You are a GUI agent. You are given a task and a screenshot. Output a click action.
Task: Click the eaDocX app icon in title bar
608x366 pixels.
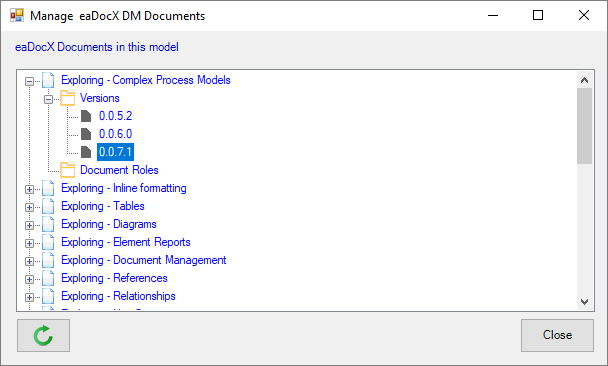(x=17, y=16)
